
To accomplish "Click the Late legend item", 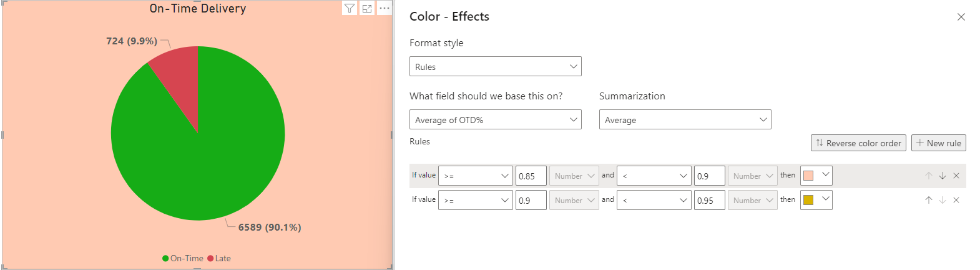I will tap(219, 258).
